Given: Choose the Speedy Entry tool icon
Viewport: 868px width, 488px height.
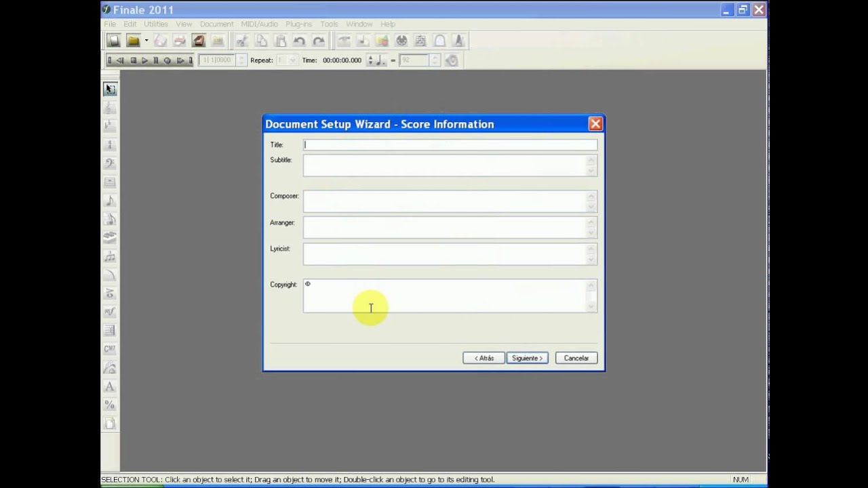Looking at the screenshot, I should pos(110,219).
